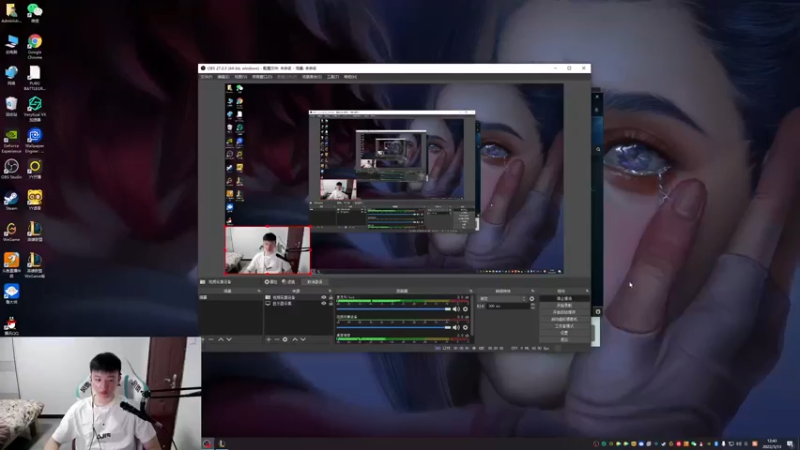Select the scene entry in Scenes list
The image size is (800, 450).
tap(230, 297)
